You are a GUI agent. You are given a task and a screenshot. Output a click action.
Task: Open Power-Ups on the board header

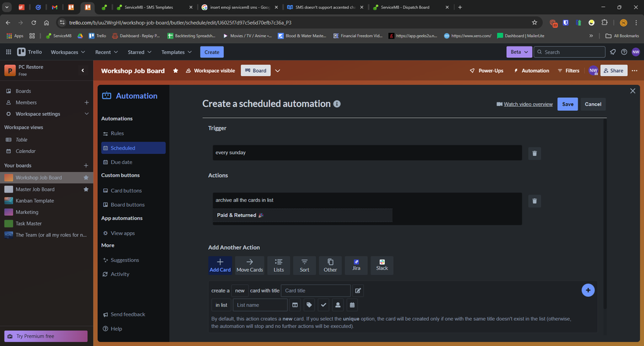(486, 71)
